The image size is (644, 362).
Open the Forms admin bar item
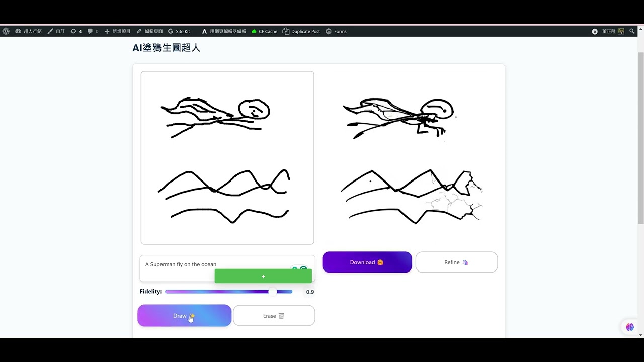click(x=336, y=31)
